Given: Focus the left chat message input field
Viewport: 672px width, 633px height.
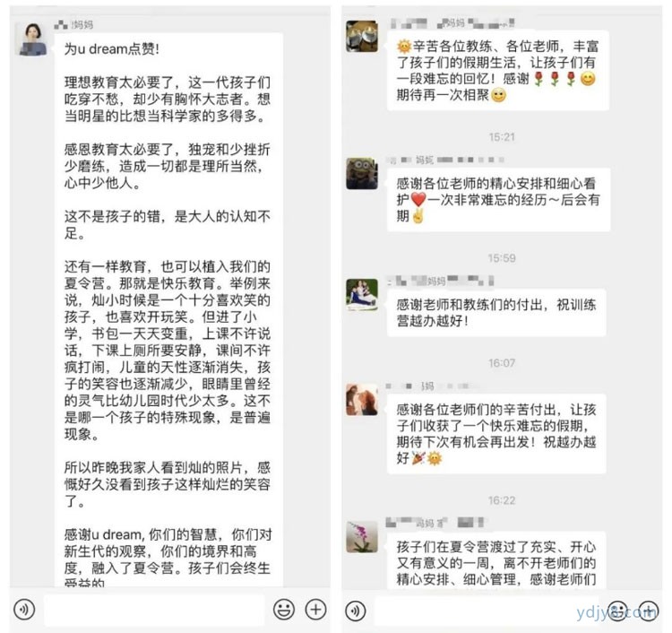Looking at the screenshot, I should coord(154,610).
